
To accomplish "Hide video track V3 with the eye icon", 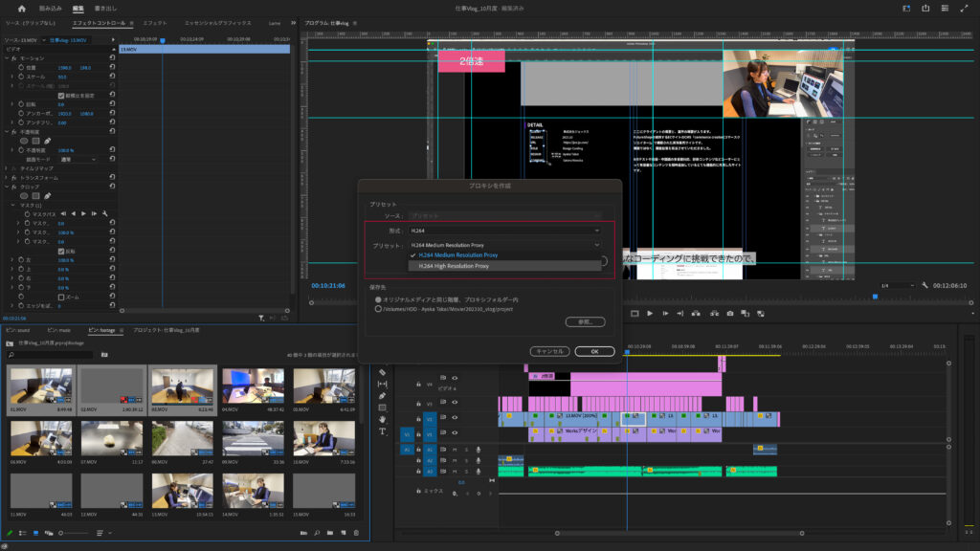I will pos(455,403).
